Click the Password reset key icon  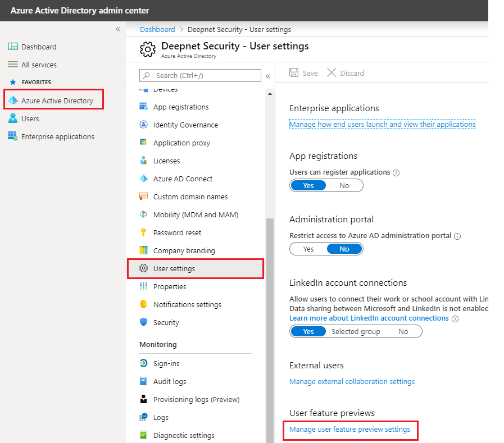click(143, 232)
